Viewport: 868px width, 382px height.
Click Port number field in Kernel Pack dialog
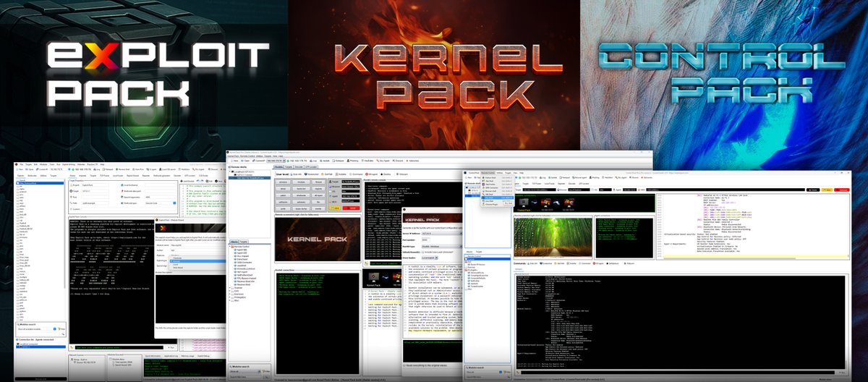click(x=426, y=239)
